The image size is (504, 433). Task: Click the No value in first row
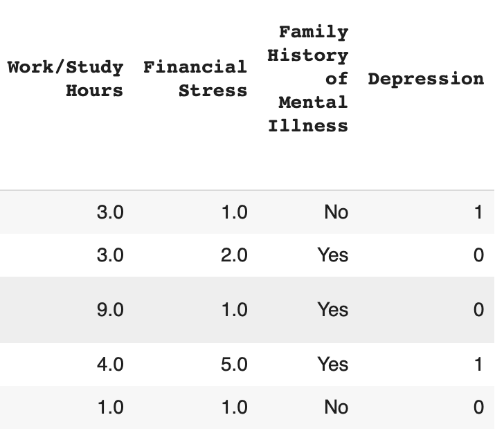[336, 212]
